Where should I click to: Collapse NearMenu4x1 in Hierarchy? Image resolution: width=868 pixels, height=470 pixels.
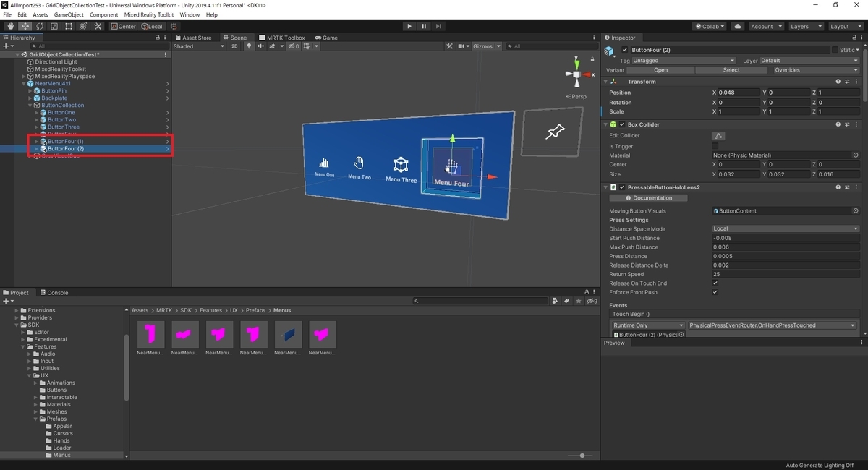(x=23, y=84)
